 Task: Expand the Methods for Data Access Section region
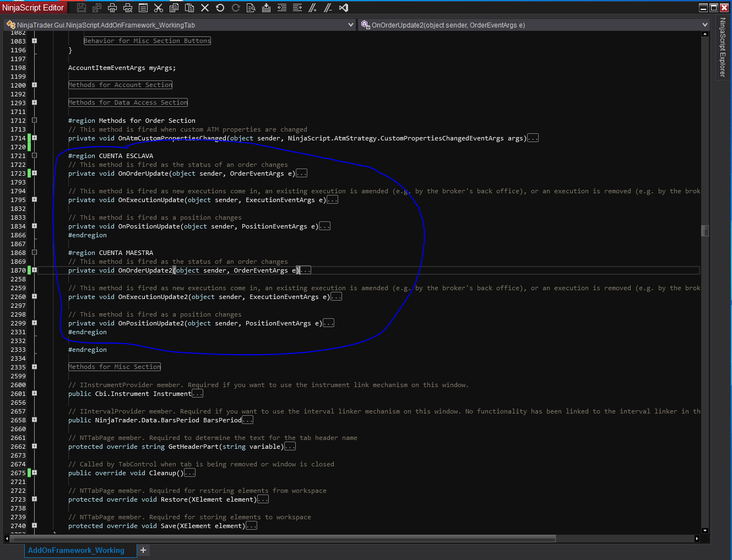pyautogui.click(x=34, y=102)
